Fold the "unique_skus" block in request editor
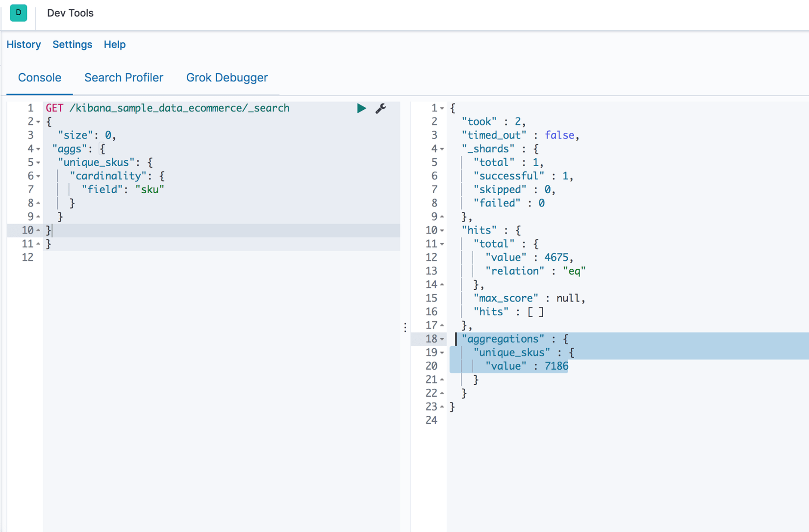Image resolution: width=809 pixels, height=532 pixels. (x=38, y=163)
